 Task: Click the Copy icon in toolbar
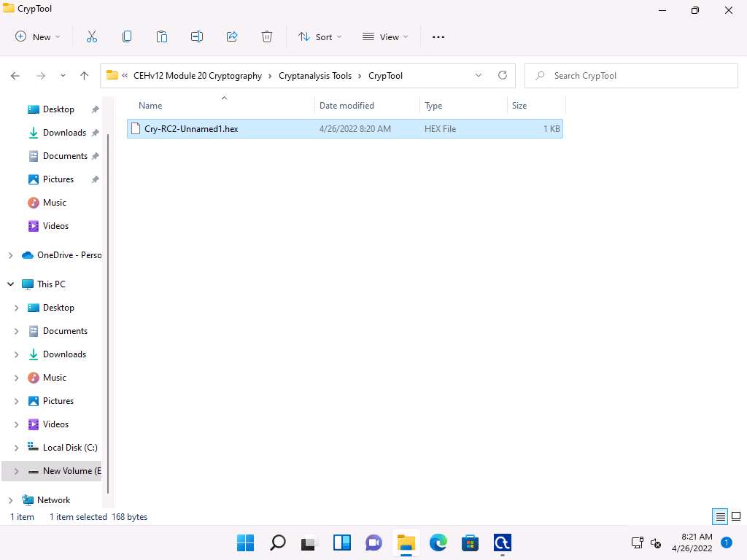point(127,36)
